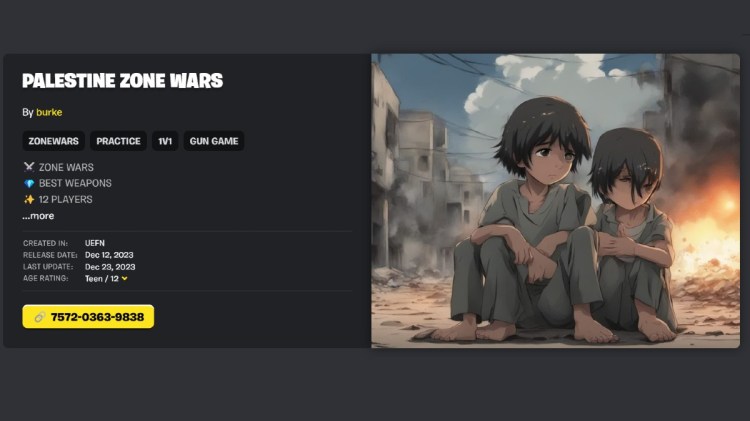This screenshot has width=750, height=421.
Task: Expand the age rating yellow chevron
Action: click(x=124, y=278)
